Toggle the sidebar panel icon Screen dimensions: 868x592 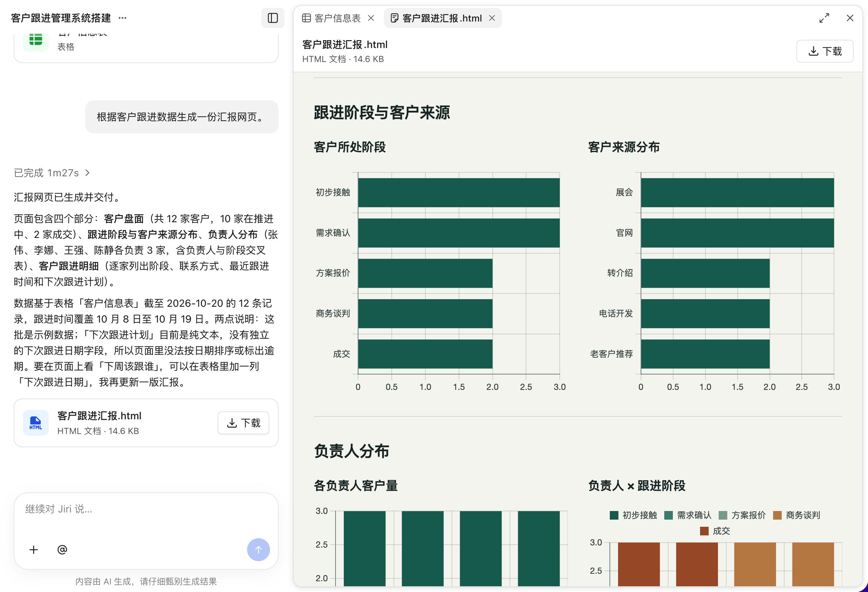coord(273,18)
